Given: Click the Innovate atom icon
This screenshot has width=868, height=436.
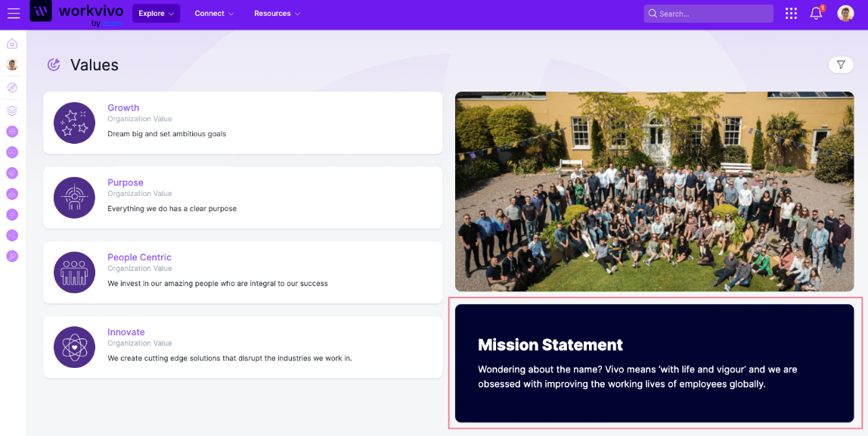Looking at the screenshot, I should point(74,347).
